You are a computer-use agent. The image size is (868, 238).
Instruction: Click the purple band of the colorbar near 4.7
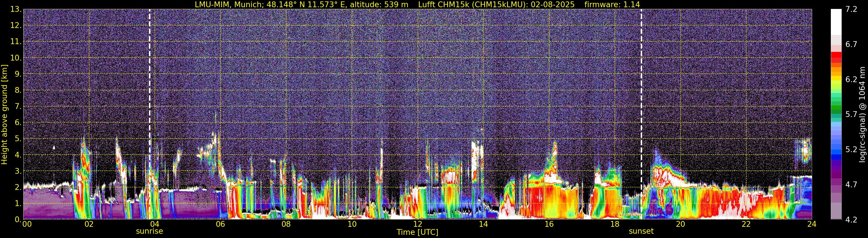(836, 182)
